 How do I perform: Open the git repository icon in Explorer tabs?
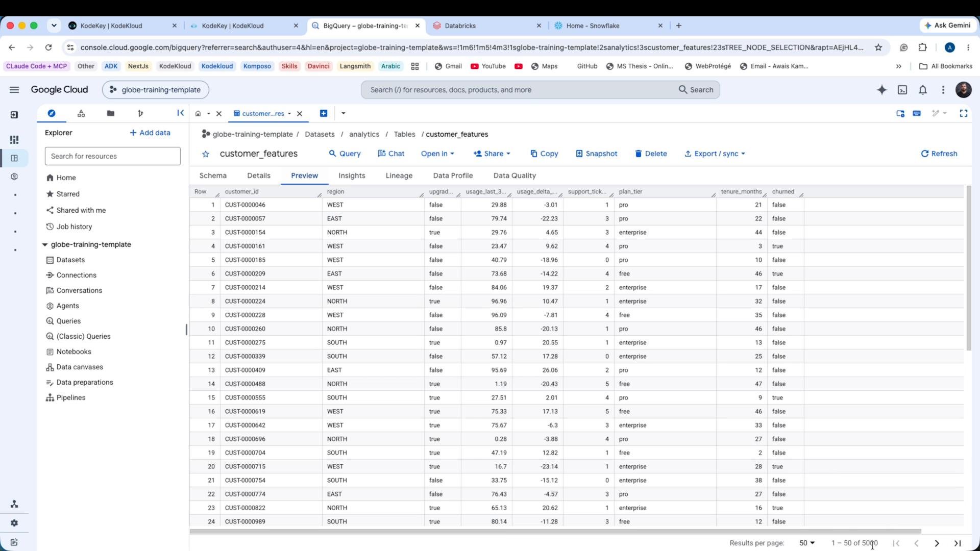(140, 113)
